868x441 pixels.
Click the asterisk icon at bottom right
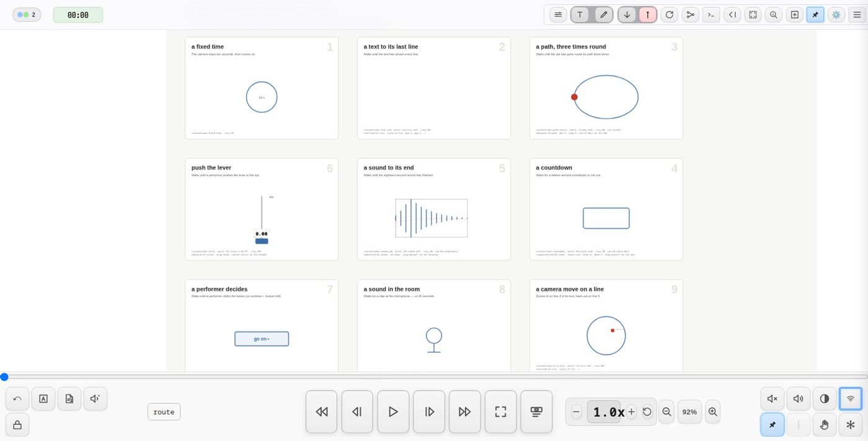[x=851, y=425]
